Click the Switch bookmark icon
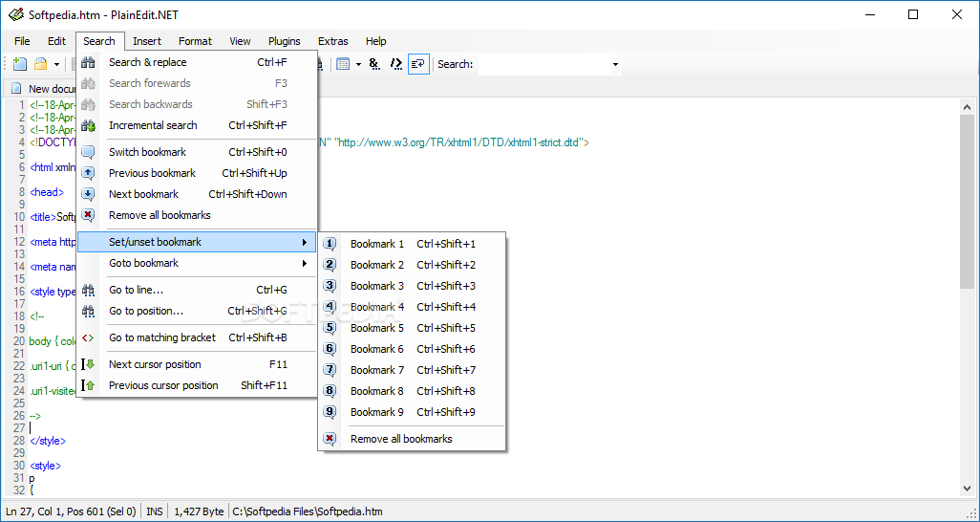Screen dimensions: 980x522 click(88, 152)
